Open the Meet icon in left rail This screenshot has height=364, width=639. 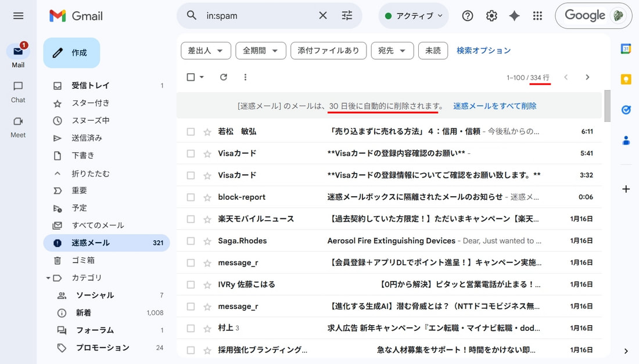[x=18, y=127]
